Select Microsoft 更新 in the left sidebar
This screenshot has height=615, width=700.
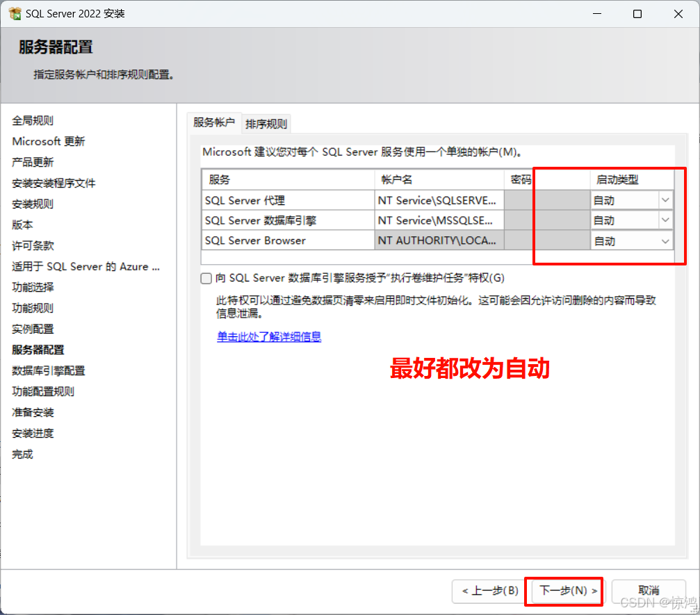click(49, 141)
